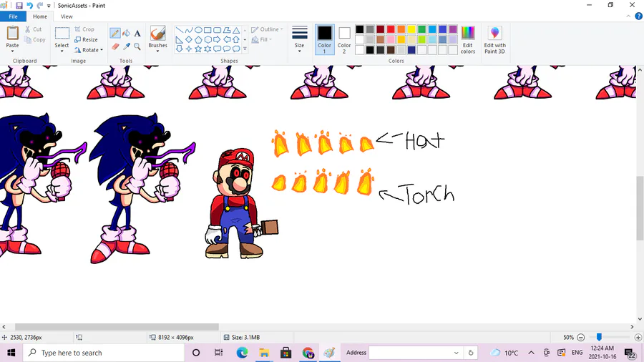Click the Resize button
The image size is (644, 362).
87,39
